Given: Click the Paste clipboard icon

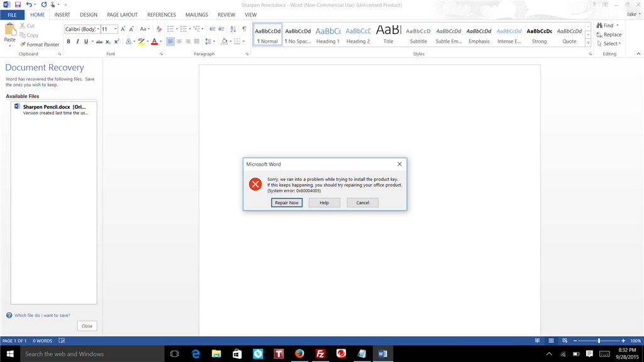Looking at the screenshot, I should point(9,30).
